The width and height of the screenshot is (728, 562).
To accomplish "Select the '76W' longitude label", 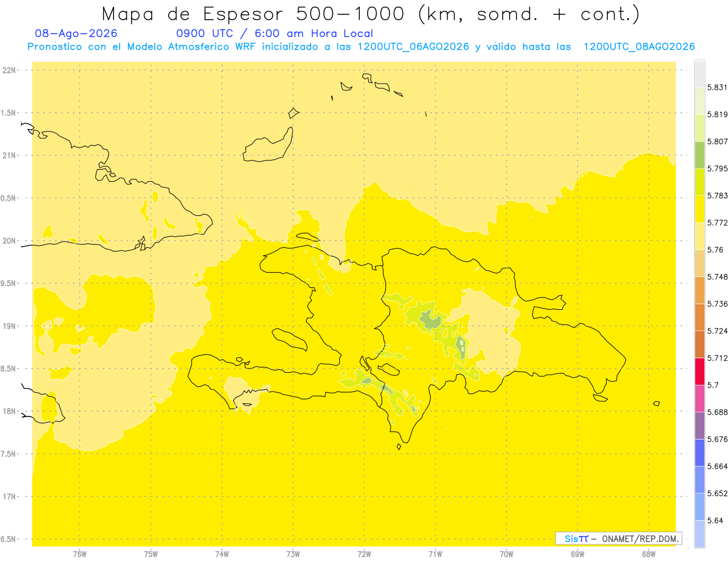I will 79,554.
